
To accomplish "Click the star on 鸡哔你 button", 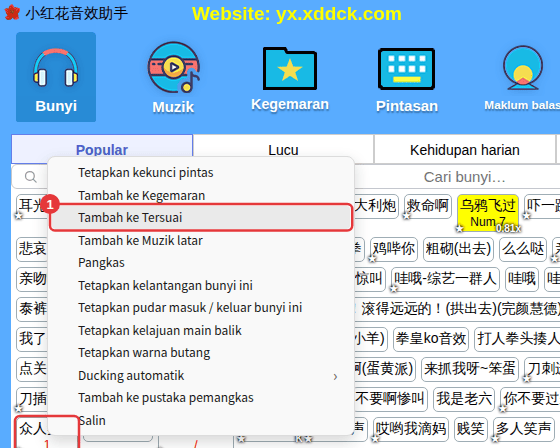I will pyautogui.click(x=372, y=258).
